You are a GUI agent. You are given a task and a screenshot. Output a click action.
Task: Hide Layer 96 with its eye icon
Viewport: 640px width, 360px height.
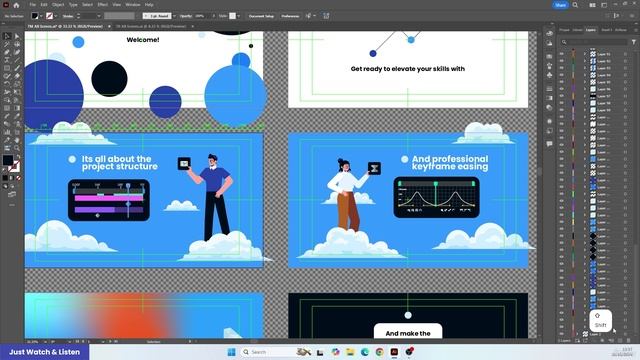click(562, 89)
